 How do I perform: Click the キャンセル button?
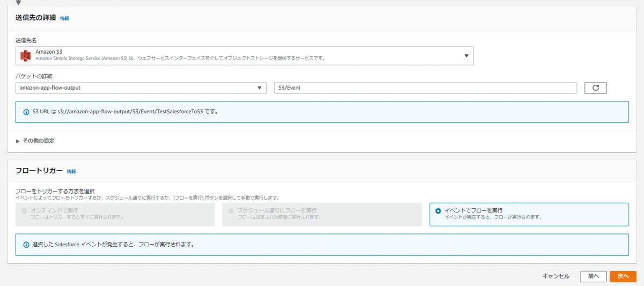[556, 276]
